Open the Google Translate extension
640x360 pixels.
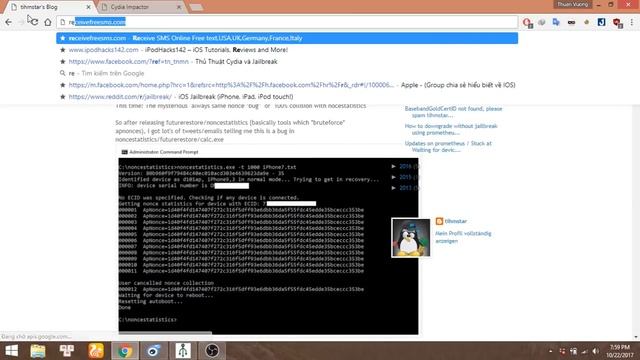pos(556,22)
